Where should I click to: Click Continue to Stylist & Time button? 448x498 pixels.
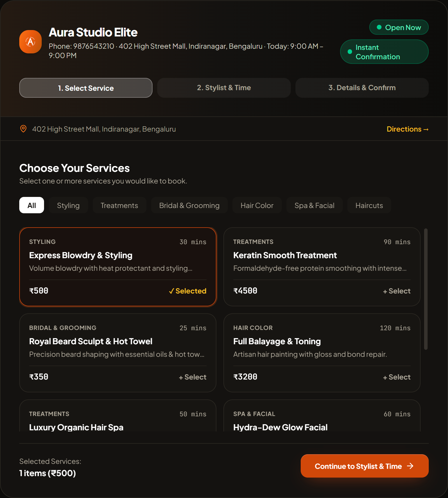tap(365, 466)
